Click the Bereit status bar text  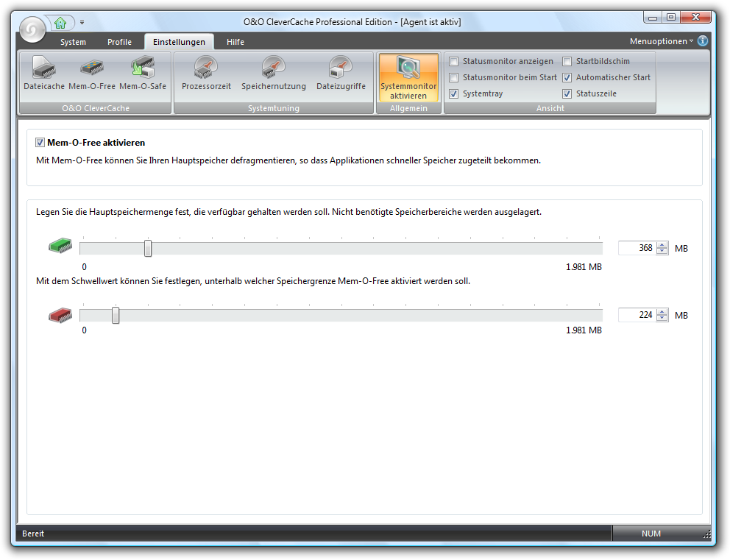[x=33, y=534]
